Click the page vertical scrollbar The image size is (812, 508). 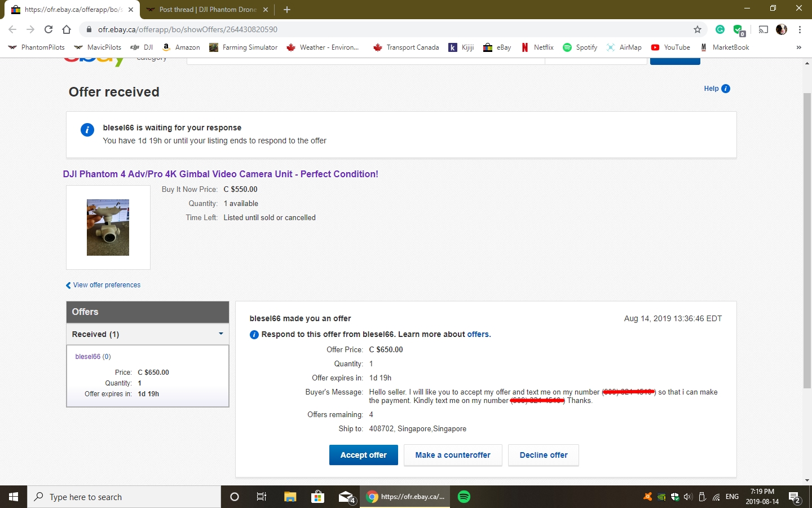tap(807, 240)
